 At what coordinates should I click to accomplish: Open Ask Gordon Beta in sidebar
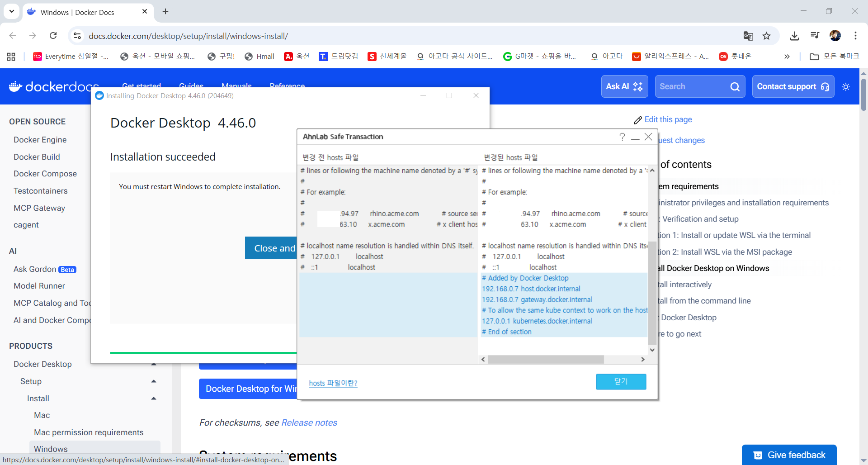pos(45,269)
